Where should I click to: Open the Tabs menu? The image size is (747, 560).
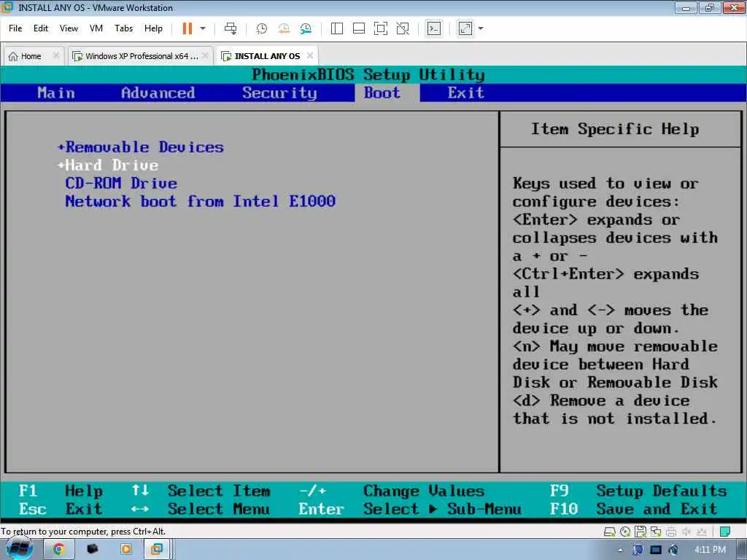point(123,28)
